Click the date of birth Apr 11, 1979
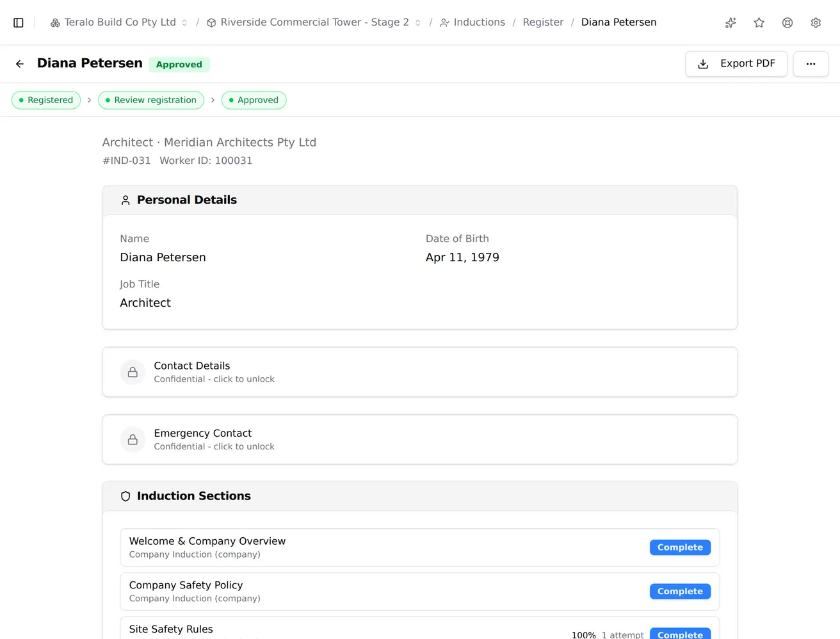 point(462,257)
